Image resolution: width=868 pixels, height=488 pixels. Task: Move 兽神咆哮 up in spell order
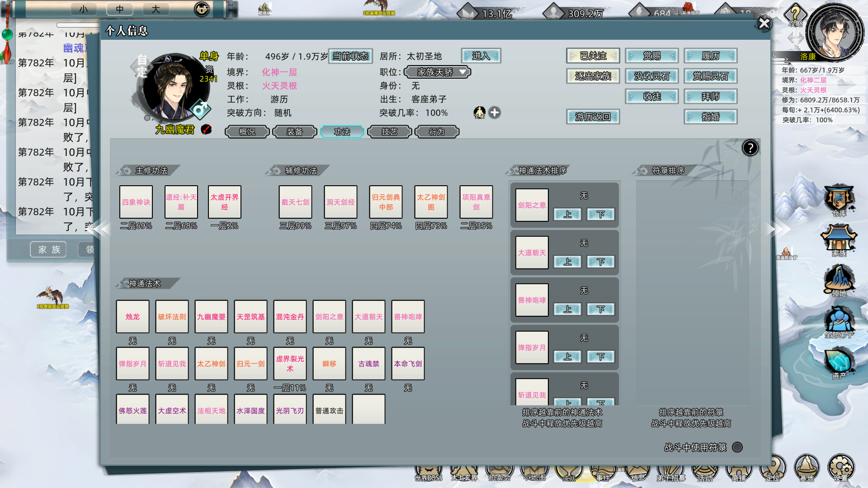567,309
